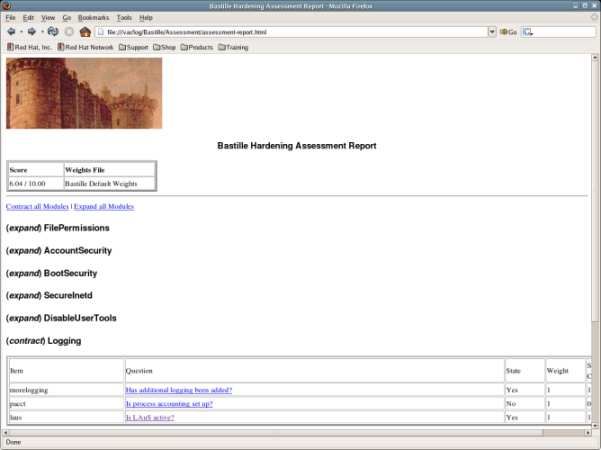This screenshot has width=601, height=450.
Task: Click the Expand all Modules link
Action: [x=104, y=207]
